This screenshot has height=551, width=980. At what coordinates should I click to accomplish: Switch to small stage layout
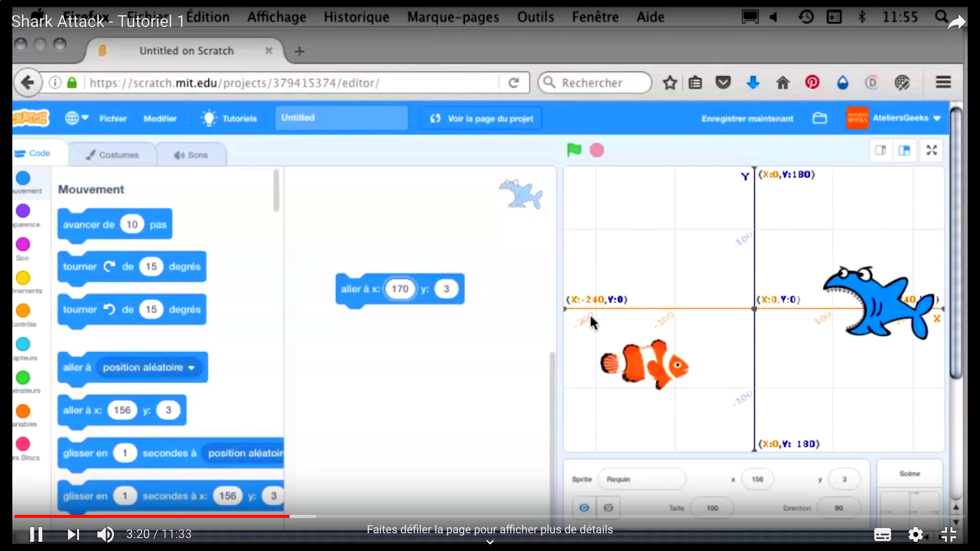pos(881,150)
